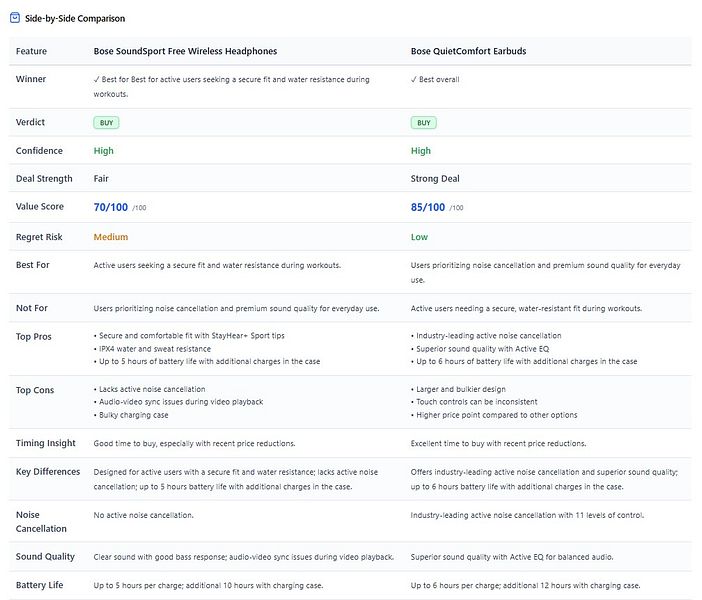Select the Battery Life row label
702x600 pixels.
click(x=40, y=585)
